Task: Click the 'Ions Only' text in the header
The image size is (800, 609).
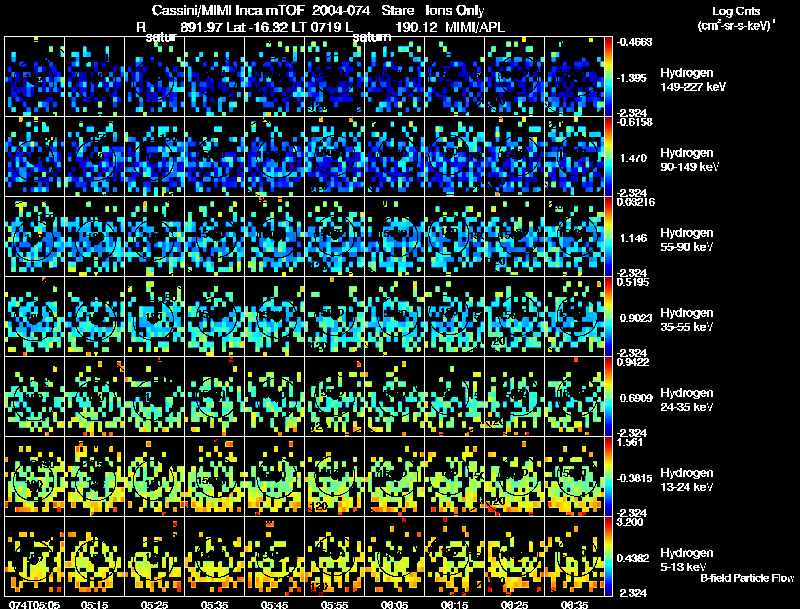Action: coord(455,10)
